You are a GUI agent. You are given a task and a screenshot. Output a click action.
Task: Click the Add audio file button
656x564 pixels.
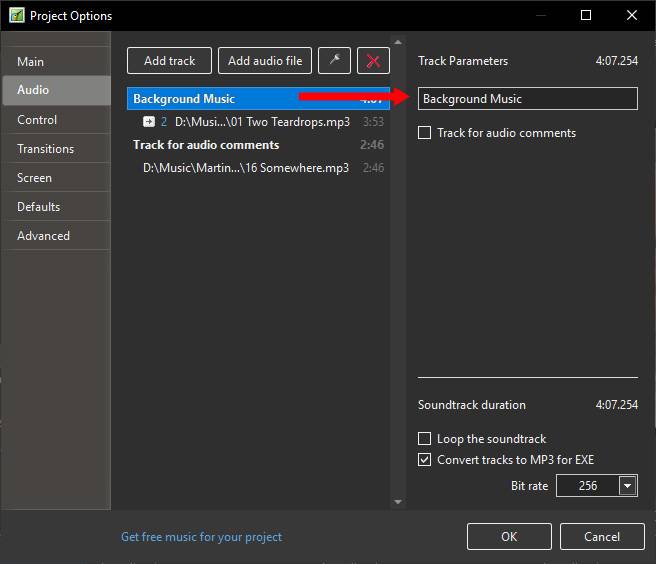[265, 61]
